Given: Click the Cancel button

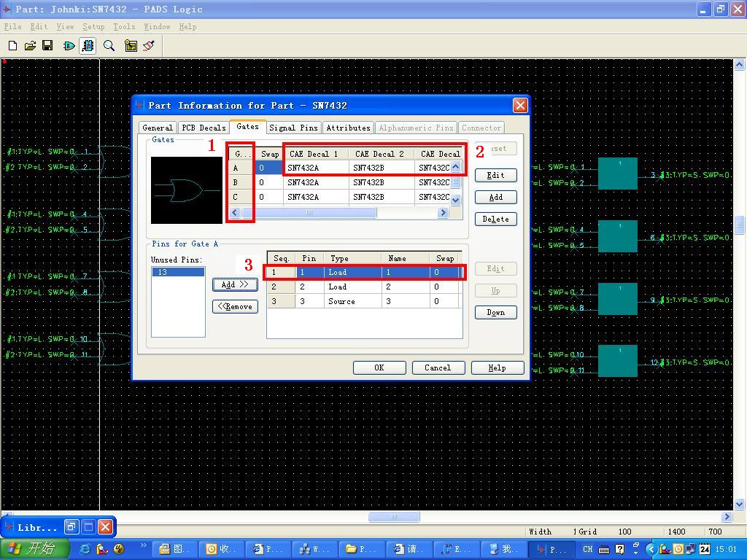Looking at the screenshot, I should coord(438,367).
